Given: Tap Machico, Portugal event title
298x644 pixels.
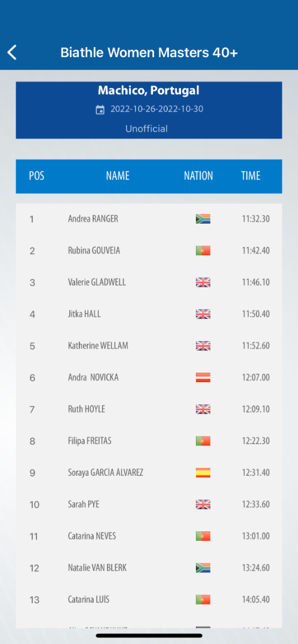Looking at the screenshot, I should (x=149, y=91).
